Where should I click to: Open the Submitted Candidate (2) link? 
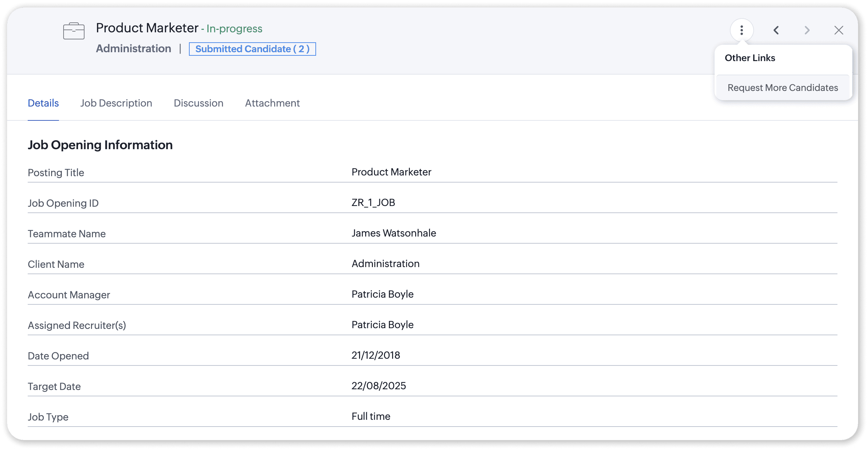tap(252, 49)
